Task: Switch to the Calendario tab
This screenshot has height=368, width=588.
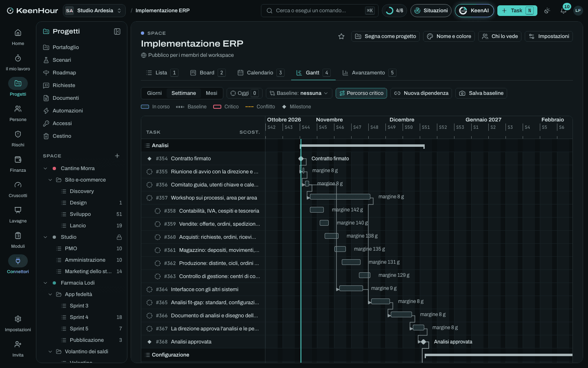Action: click(261, 73)
